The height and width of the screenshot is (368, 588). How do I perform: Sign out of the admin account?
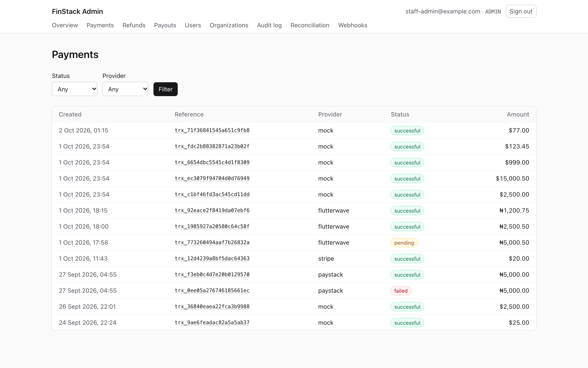coord(521,11)
